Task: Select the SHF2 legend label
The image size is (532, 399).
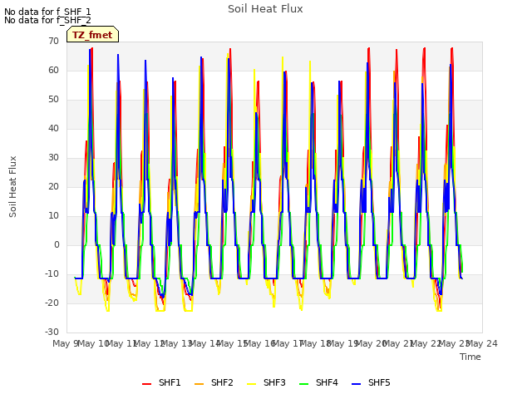Action: (222, 382)
